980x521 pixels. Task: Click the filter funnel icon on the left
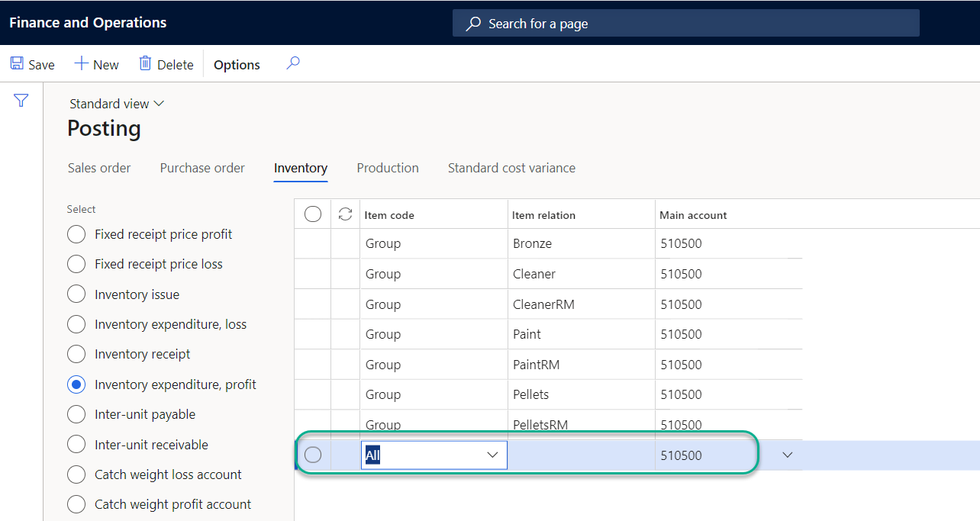21,100
